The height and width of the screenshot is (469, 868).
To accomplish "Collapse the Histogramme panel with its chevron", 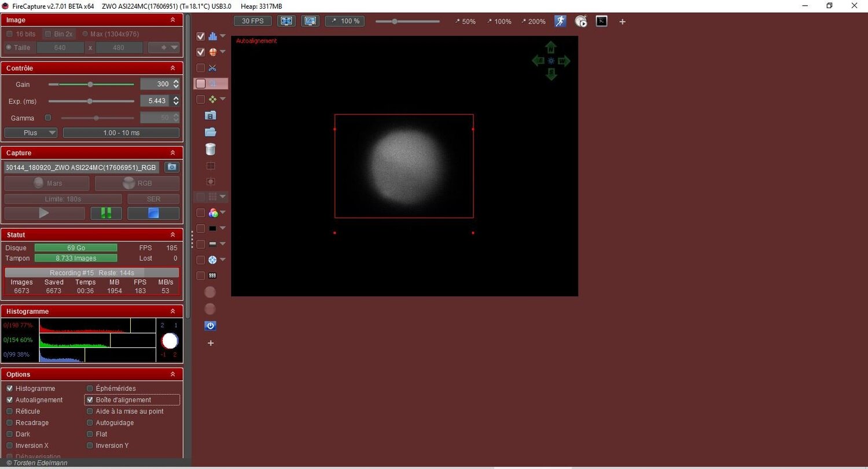I will [172, 311].
